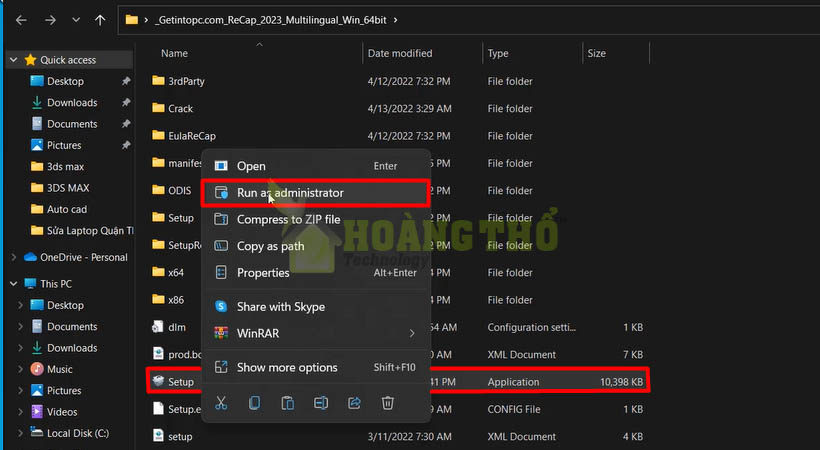Click the Rename icon in context menu
Image resolution: width=820 pixels, height=450 pixels.
[x=321, y=403]
